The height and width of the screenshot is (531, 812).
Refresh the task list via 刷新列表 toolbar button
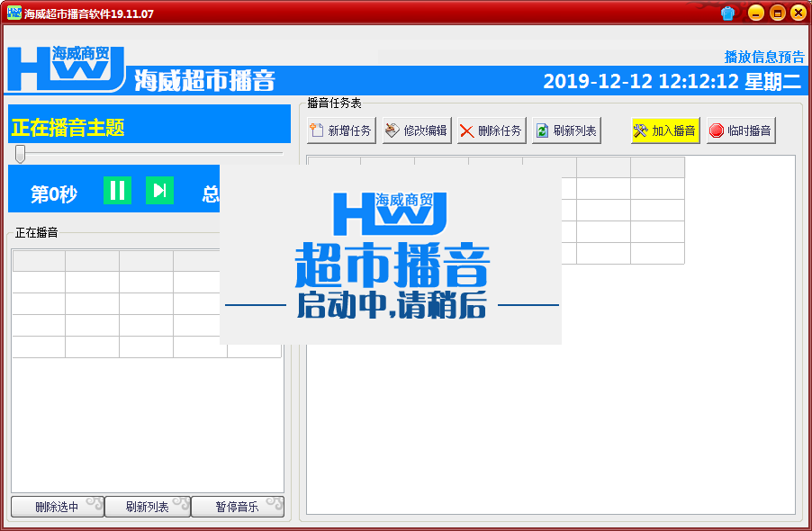[566, 130]
